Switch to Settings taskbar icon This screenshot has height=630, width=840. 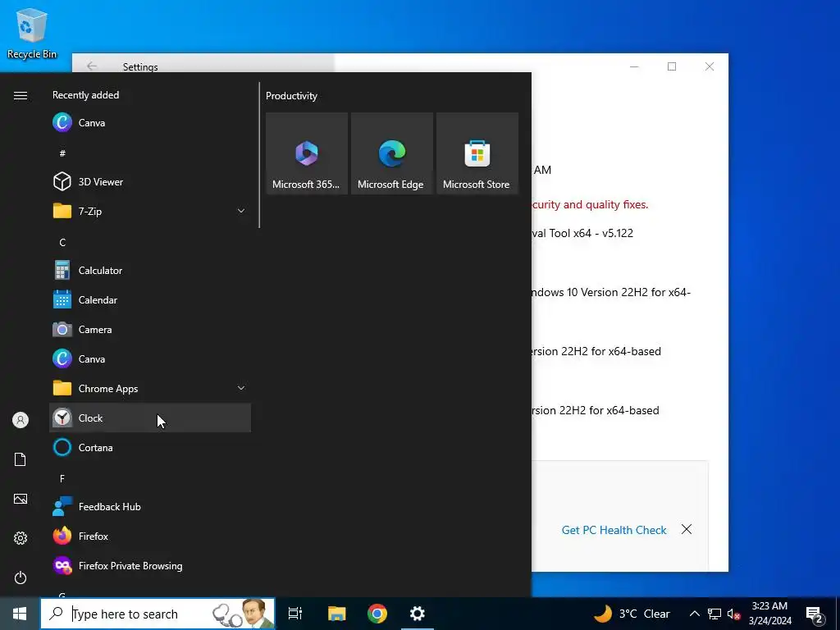(x=418, y=614)
